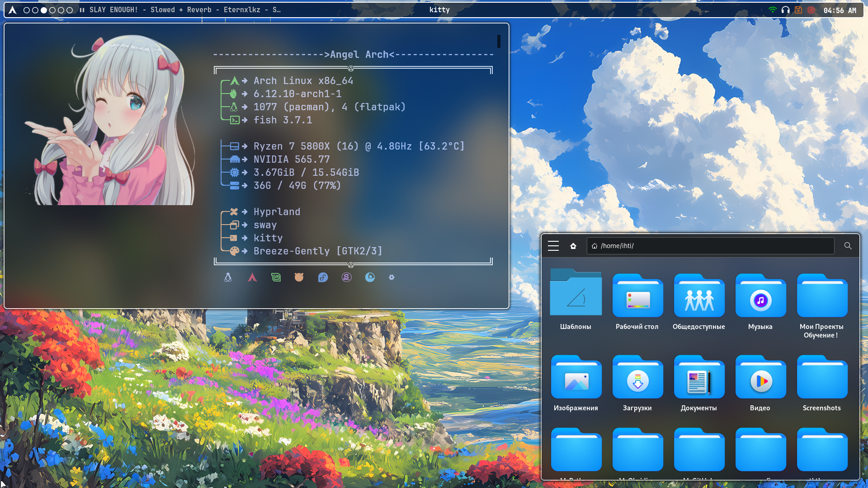Viewport: 868px width, 488px height.
Task: Open the file manager hamburger menu
Action: coord(553,246)
